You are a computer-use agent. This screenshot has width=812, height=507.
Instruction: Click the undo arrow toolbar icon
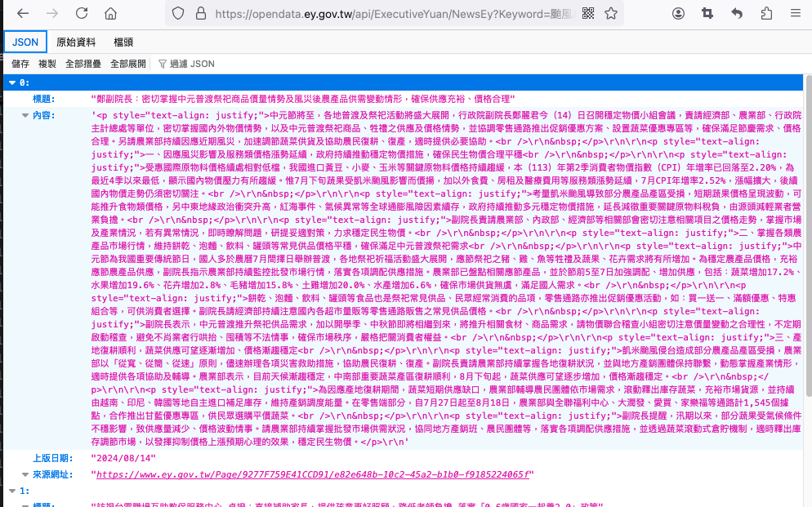[737, 13]
